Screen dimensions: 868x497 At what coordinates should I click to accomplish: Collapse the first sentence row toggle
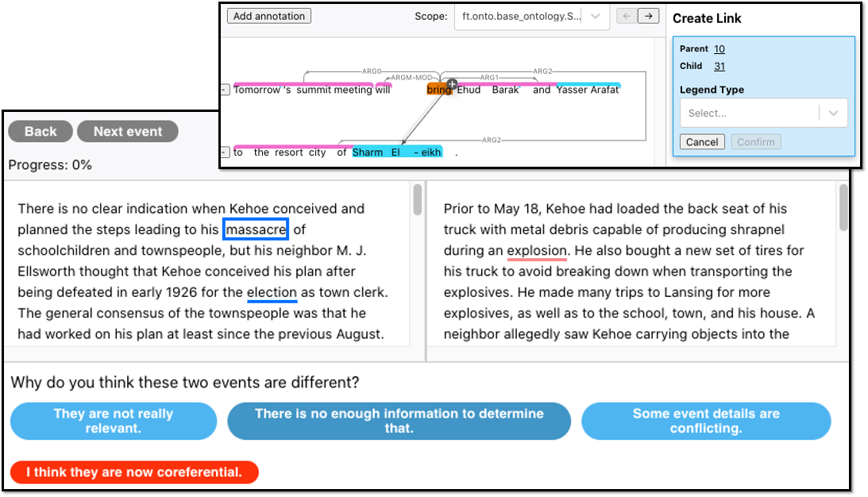tap(226, 90)
